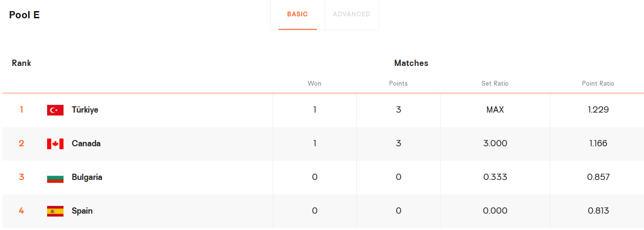Select Türkiye's MAX set ratio cell
Screen dimensions: 644x230
pyautogui.click(x=495, y=110)
